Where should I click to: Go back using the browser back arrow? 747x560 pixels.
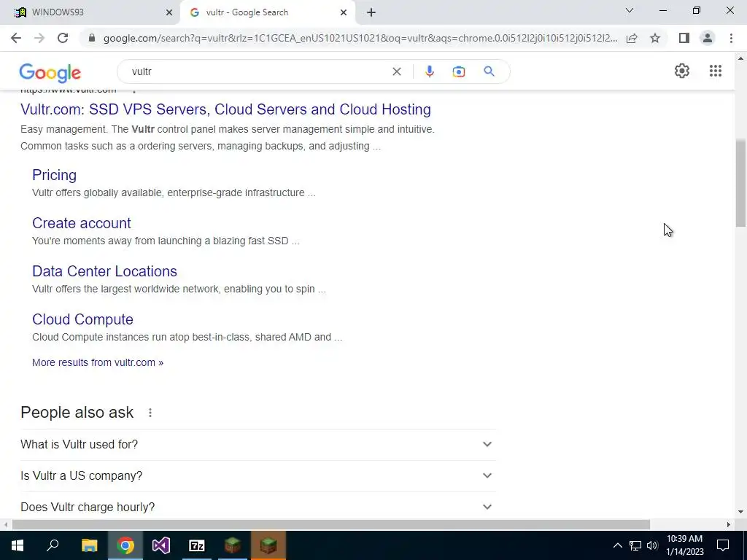click(x=16, y=38)
